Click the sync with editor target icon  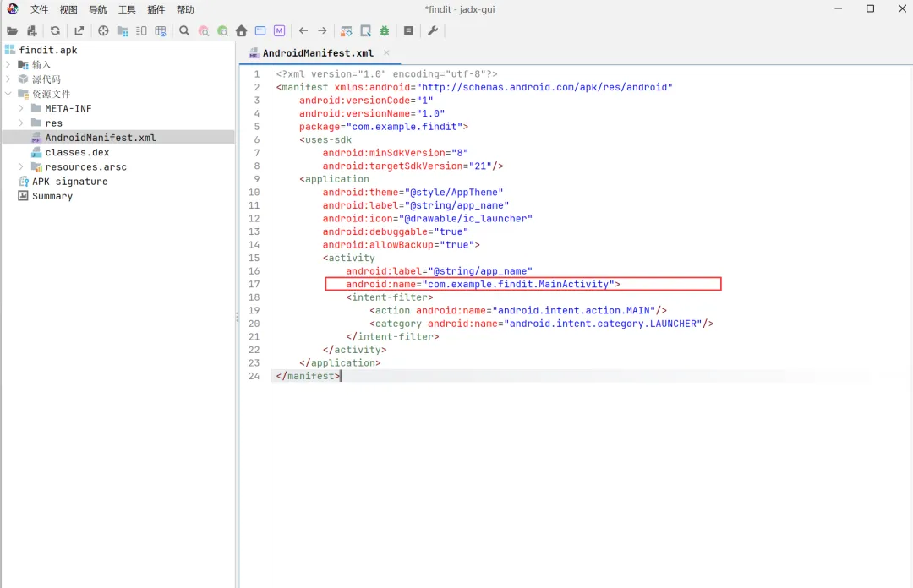(103, 31)
